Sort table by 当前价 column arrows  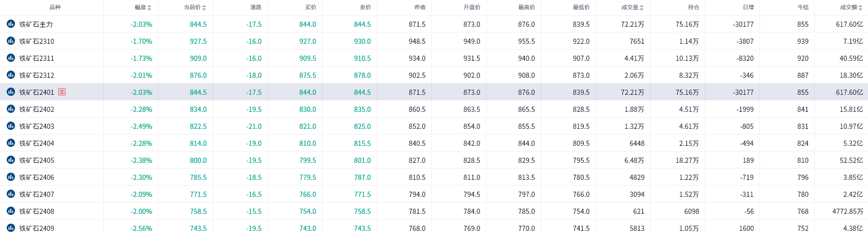[204, 8]
